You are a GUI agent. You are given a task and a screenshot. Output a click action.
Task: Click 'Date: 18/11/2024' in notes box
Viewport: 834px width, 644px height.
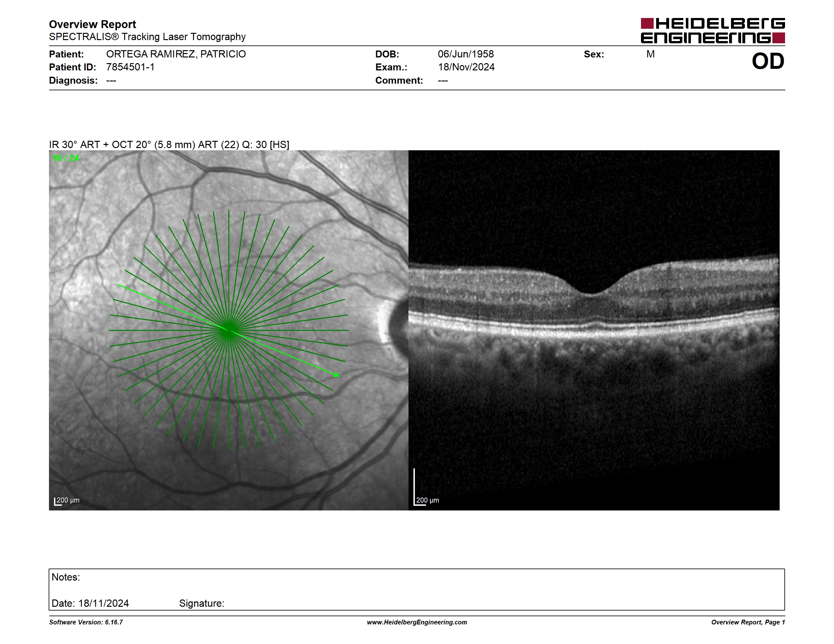[x=90, y=604]
